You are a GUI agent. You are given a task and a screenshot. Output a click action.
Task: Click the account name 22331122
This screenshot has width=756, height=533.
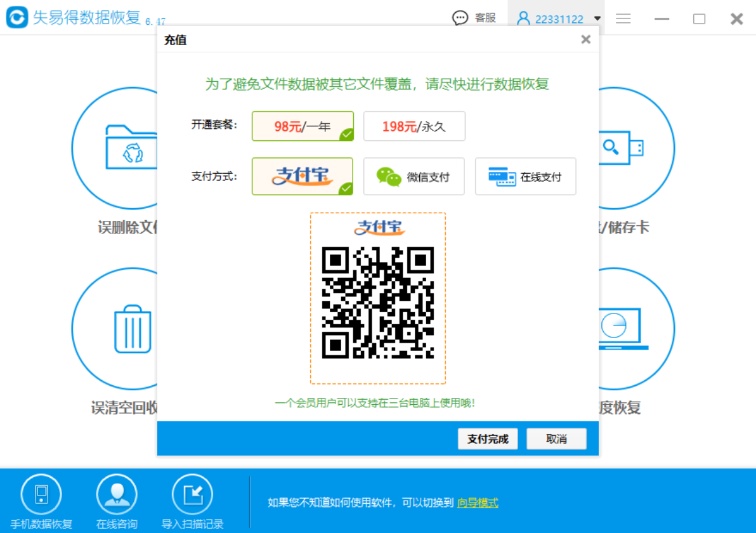559,19
